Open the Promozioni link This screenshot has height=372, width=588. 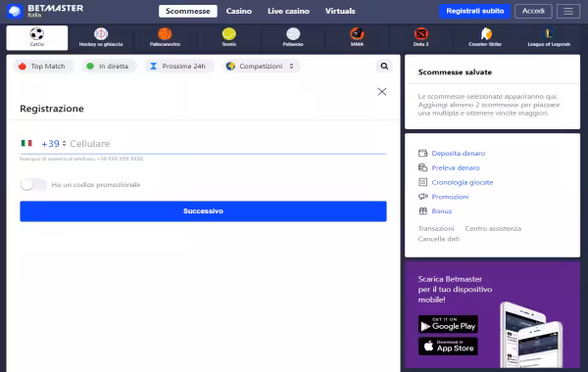tap(450, 197)
